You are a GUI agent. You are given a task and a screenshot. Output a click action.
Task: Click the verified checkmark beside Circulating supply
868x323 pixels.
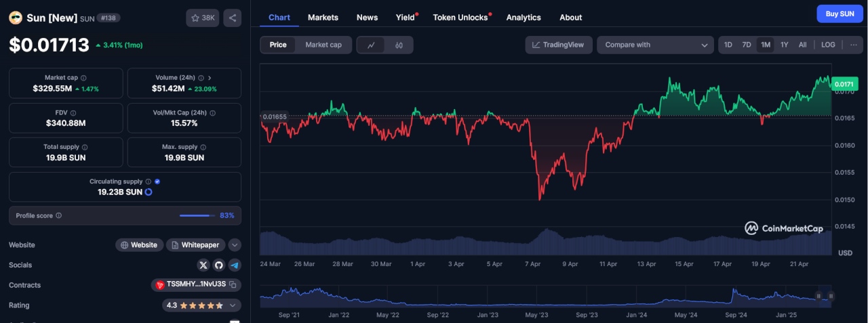[x=157, y=181]
